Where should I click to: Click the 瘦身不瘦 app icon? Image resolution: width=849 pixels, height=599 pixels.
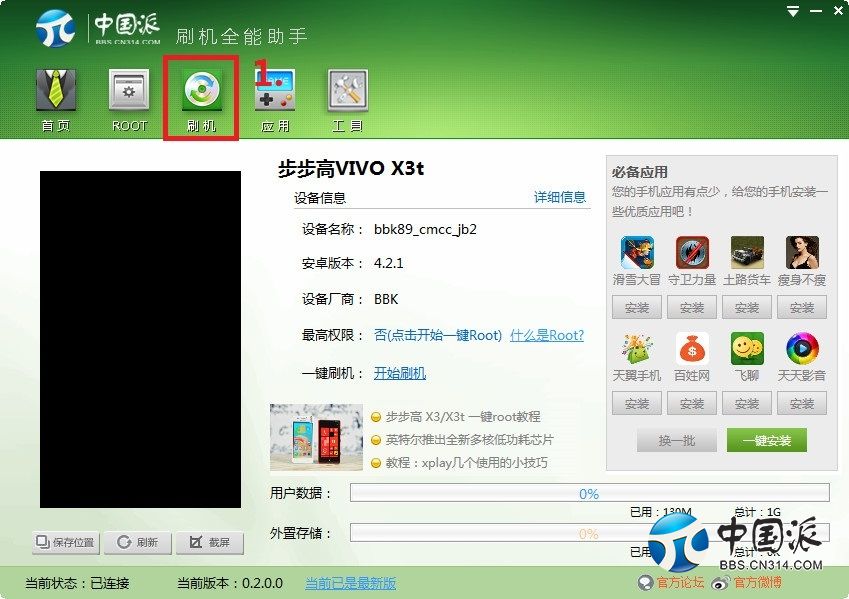click(802, 252)
